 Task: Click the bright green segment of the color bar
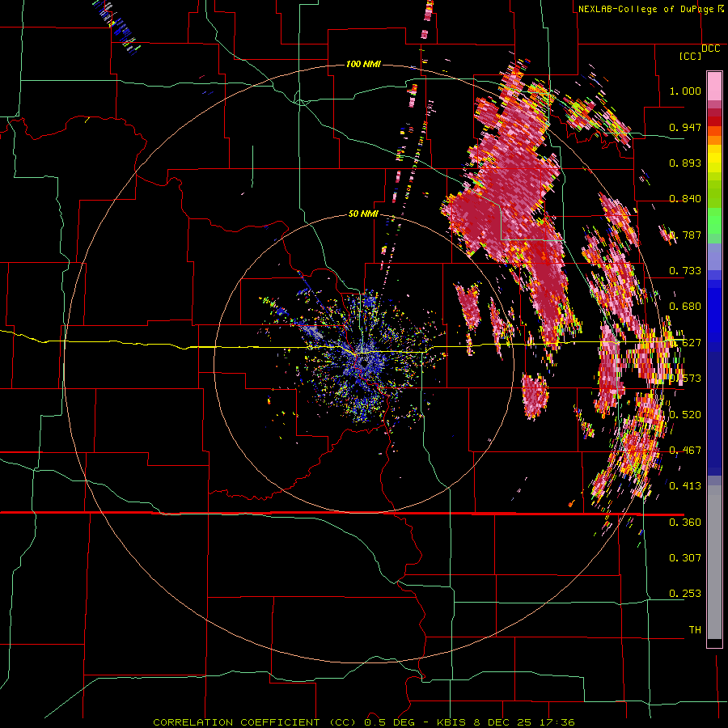[714, 221]
